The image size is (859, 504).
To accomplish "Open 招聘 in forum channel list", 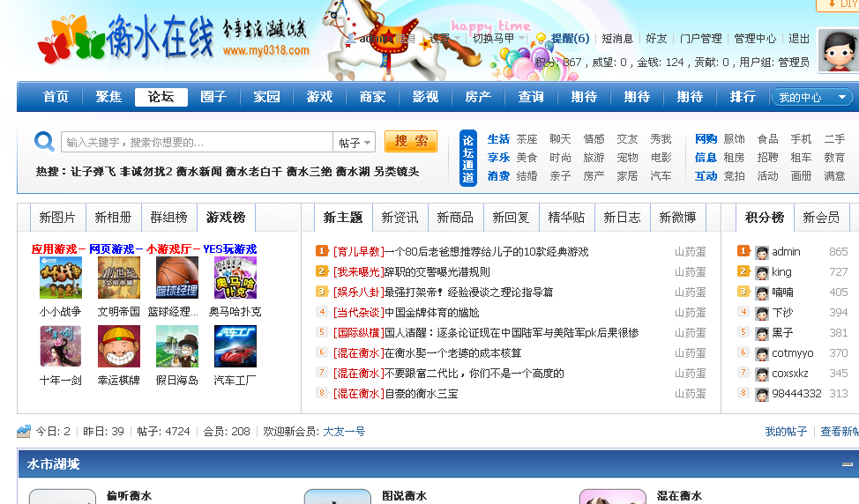I will tap(767, 158).
